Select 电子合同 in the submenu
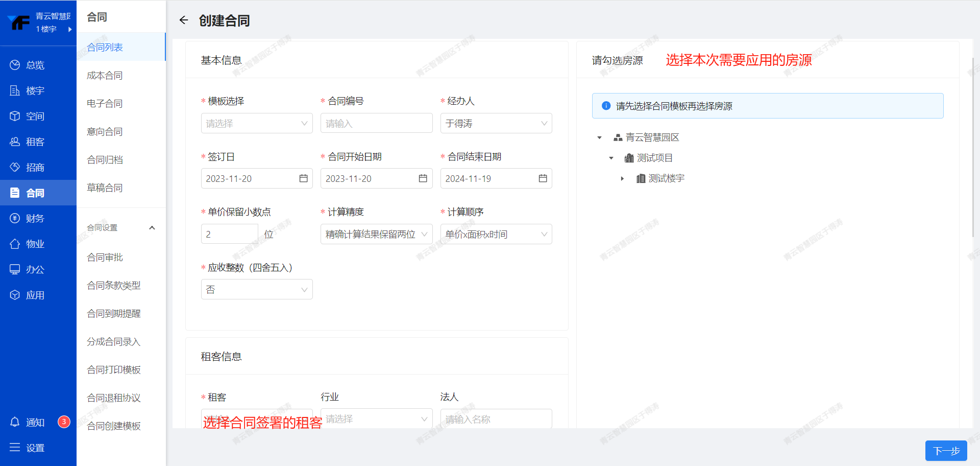Viewport: 980px width, 466px height. (105, 104)
